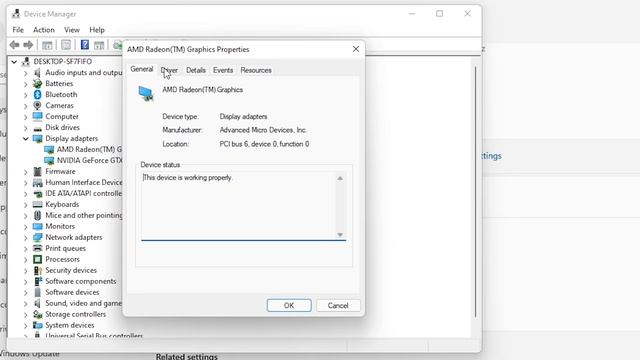Click the Device Manager vertical scrollbar
Screen dimensions: 640x360
476,192
